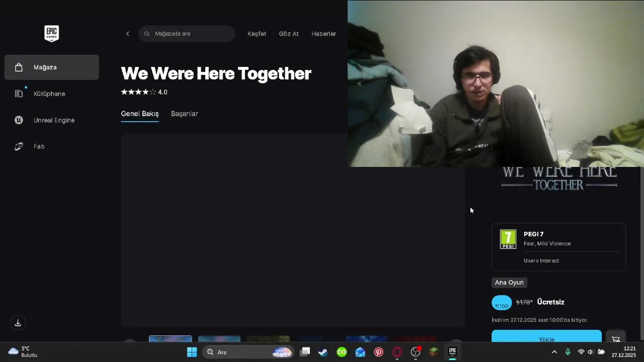Viewport: 644px width, 362px height.
Task: Click the Ücretsiz price label
Action: tap(551, 302)
